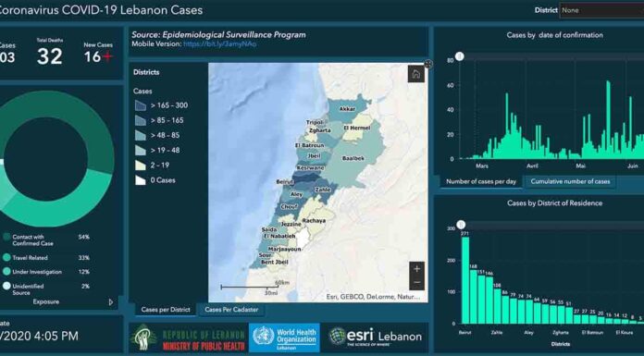Viewport: 644px width, 356px height.
Task: Click the Zgharta district label
Action: pos(321,130)
